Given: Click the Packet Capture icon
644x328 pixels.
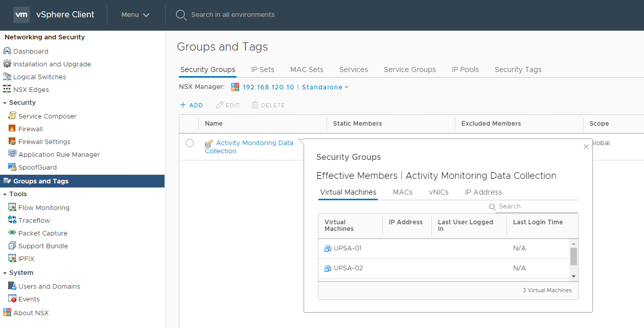Looking at the screenshot, I should (12, 233).
